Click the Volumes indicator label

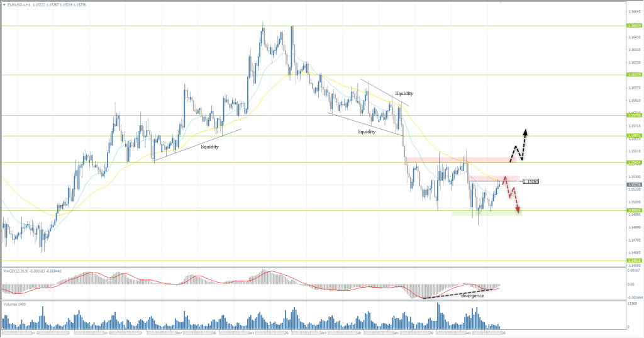[x=12, y=305]
